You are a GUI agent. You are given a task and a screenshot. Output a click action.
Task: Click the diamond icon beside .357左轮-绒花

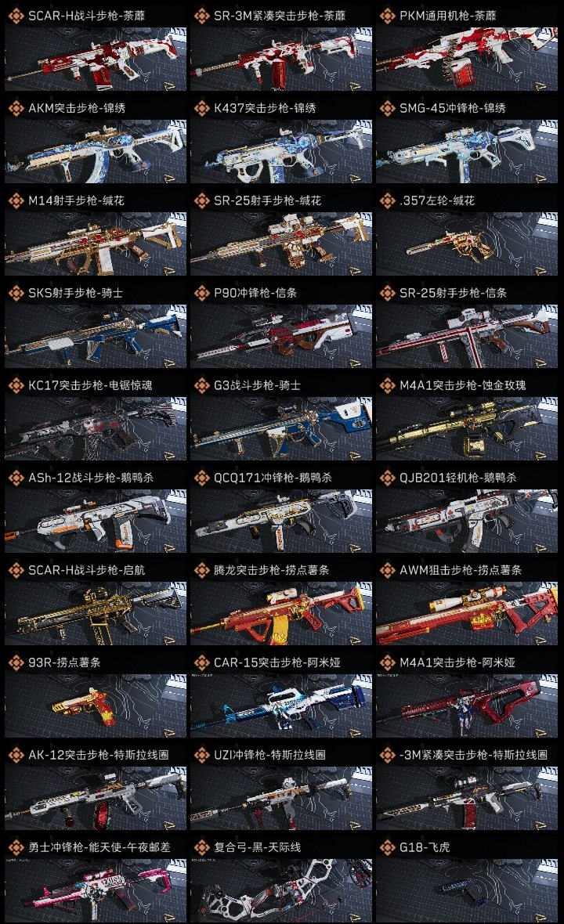coord(387,200)
